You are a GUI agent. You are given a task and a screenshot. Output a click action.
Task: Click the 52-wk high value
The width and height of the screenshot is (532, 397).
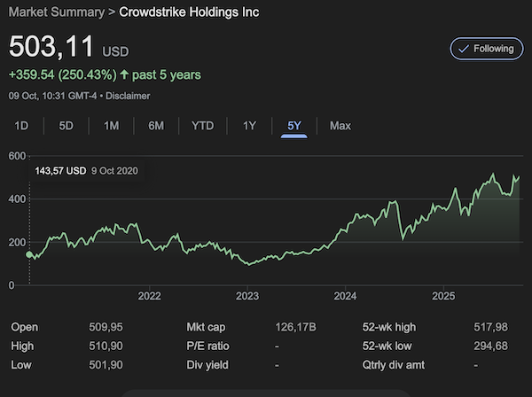click(490, 327)
